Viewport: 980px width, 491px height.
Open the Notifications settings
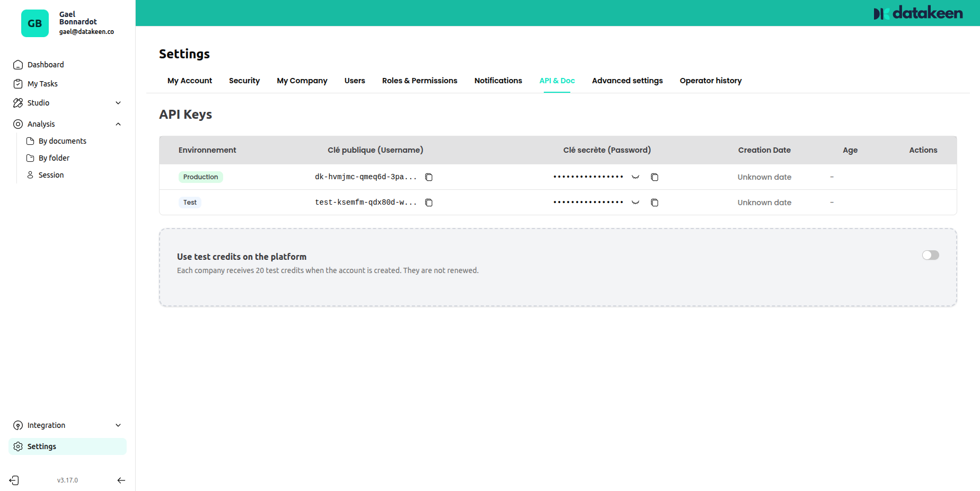498,80
